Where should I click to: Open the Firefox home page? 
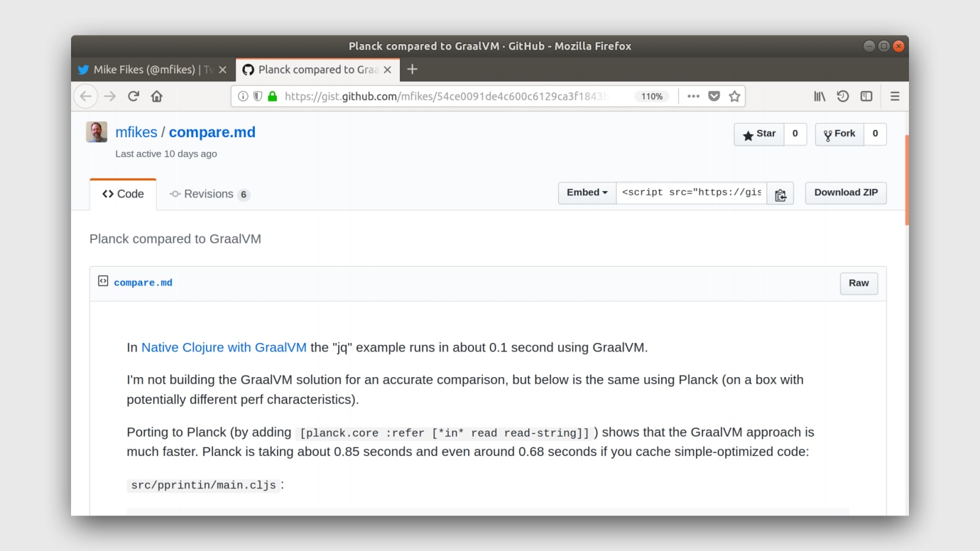click(x=157, y=96)
